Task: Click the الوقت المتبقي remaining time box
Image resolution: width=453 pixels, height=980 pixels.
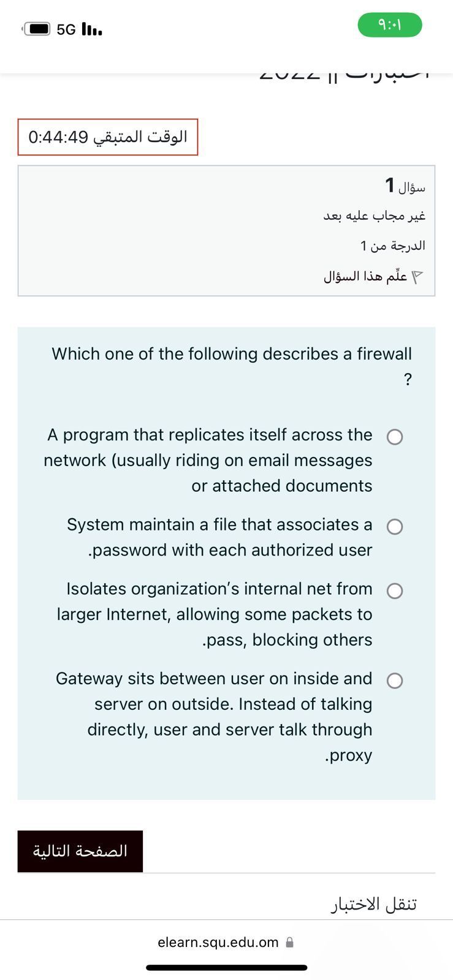Action: (x=108, y=137)
